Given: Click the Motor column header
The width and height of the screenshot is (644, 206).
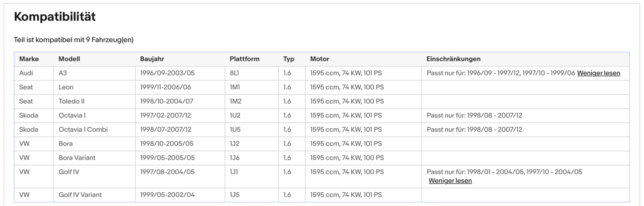Looking at the screenshot, I should pos(319,59).
